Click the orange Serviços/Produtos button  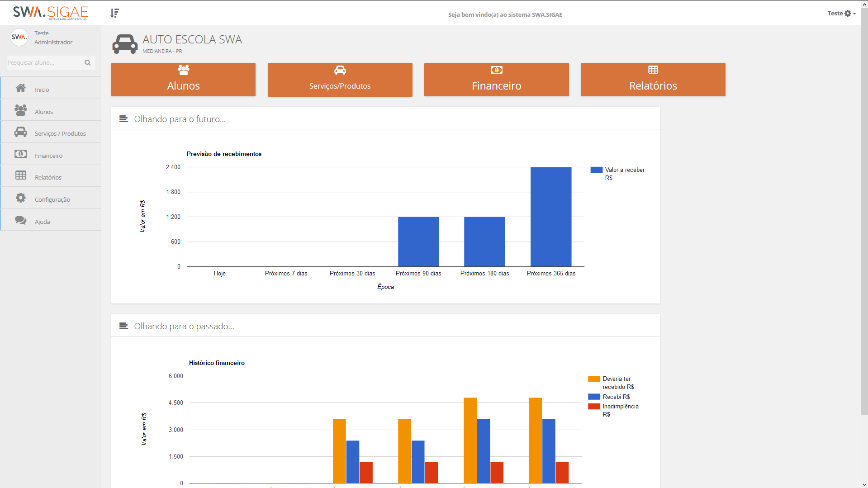click(x=340, y=80)
